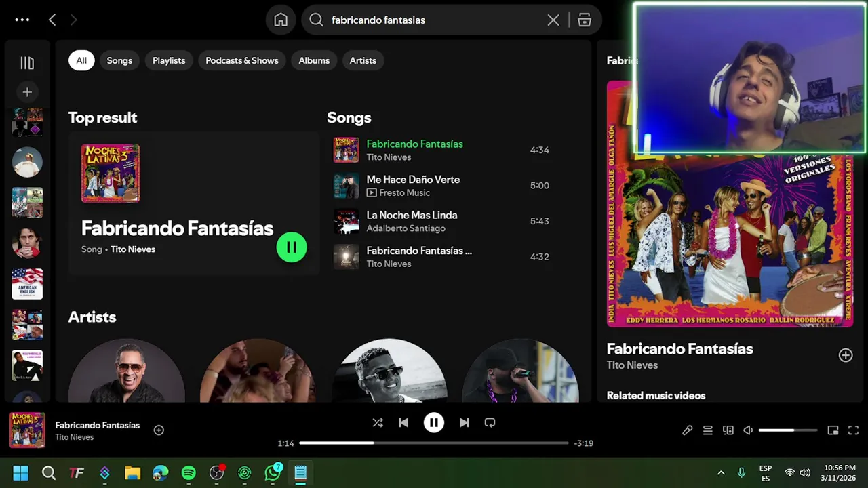The height and width of the screenshot is (488, 868).
Task: Seek in the song progress bar
Action: tap(434, 443)
